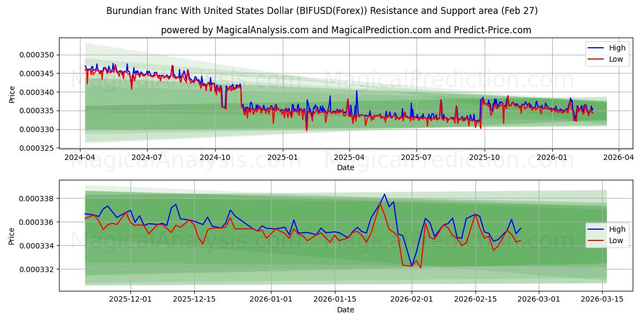Viewport: 644px width, 322px height.
Task: Click the '0.000335' y-axis tick label
Action: [x=37, y=111]
